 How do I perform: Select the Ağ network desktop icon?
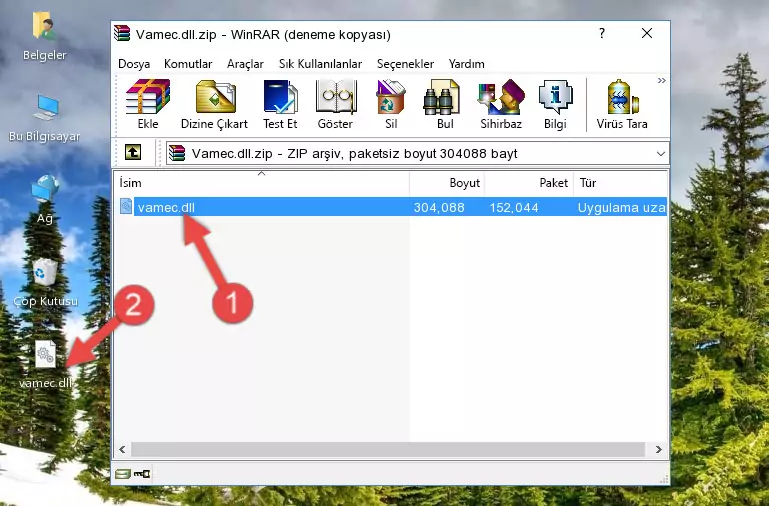pyautogui.click(x=45, y=200)
